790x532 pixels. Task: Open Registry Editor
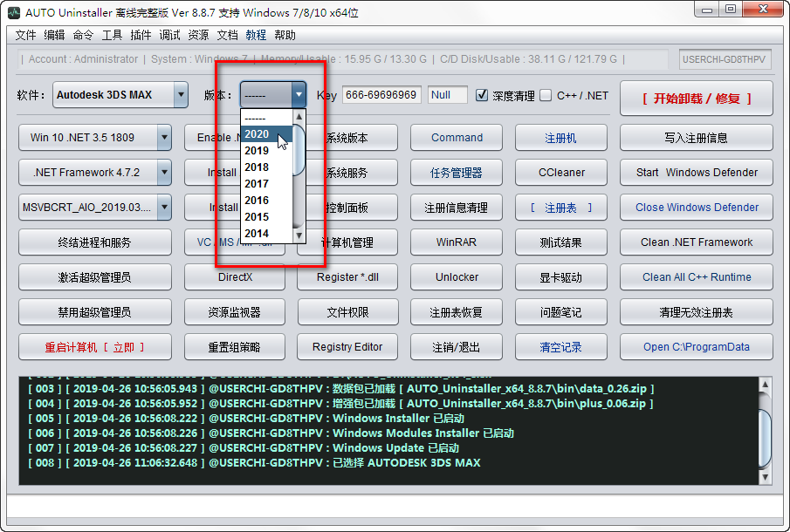[x=347, y=347]
